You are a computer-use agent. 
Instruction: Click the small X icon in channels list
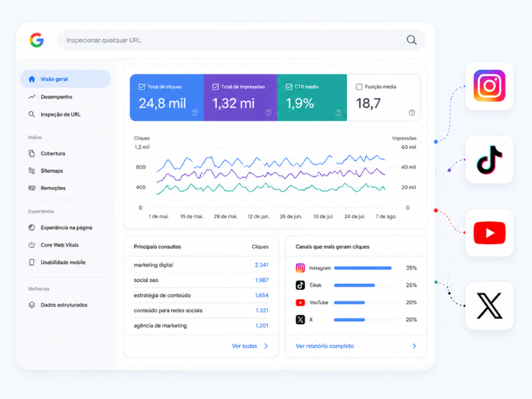[301, 320]
